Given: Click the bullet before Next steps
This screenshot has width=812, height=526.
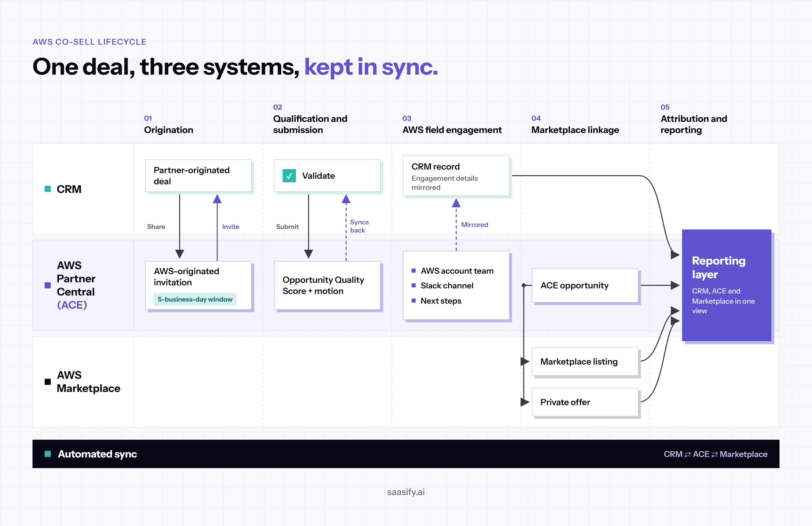Looking at the screenshot, I should tap(414, 300).
